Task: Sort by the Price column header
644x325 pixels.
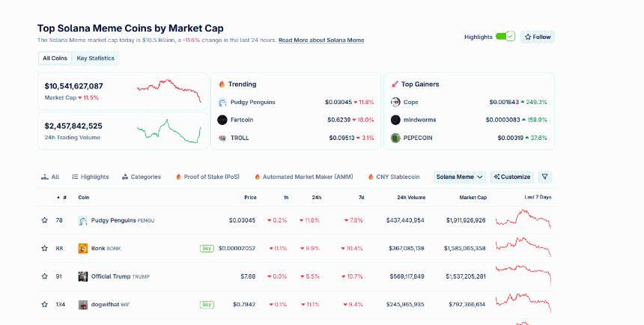Action: (250, 198)
